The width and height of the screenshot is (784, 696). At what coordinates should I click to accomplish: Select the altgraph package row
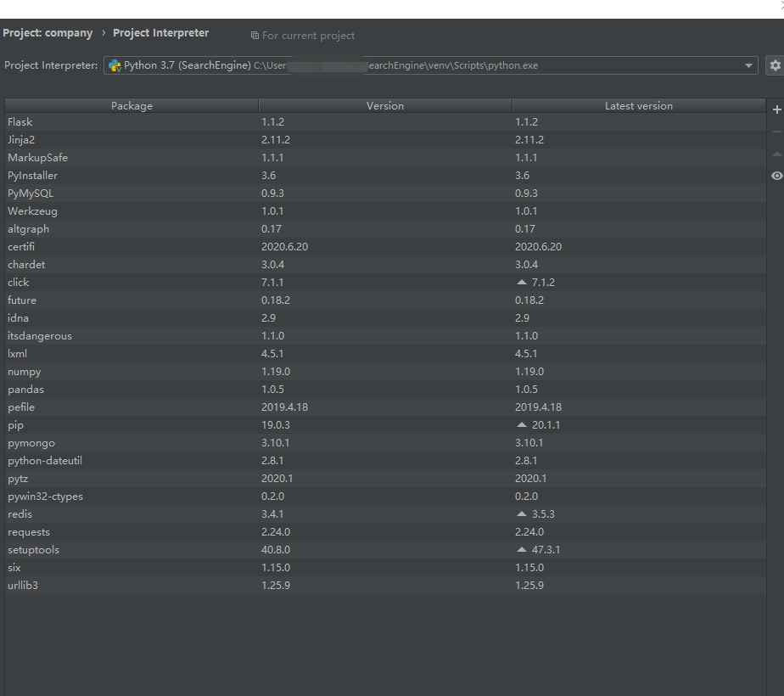385,229
